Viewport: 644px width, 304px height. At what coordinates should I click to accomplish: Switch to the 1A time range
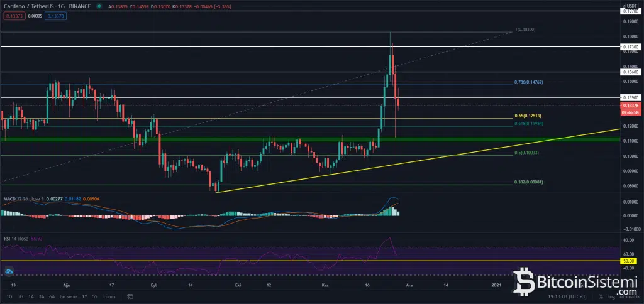31,296
